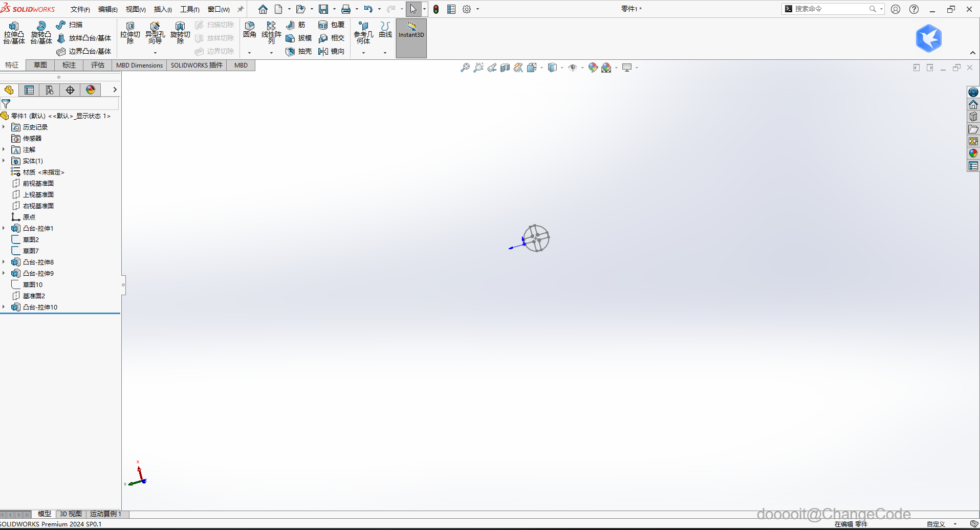
Task: Select the 线性阵列 linear pattern tool
Action: point(271,33)
